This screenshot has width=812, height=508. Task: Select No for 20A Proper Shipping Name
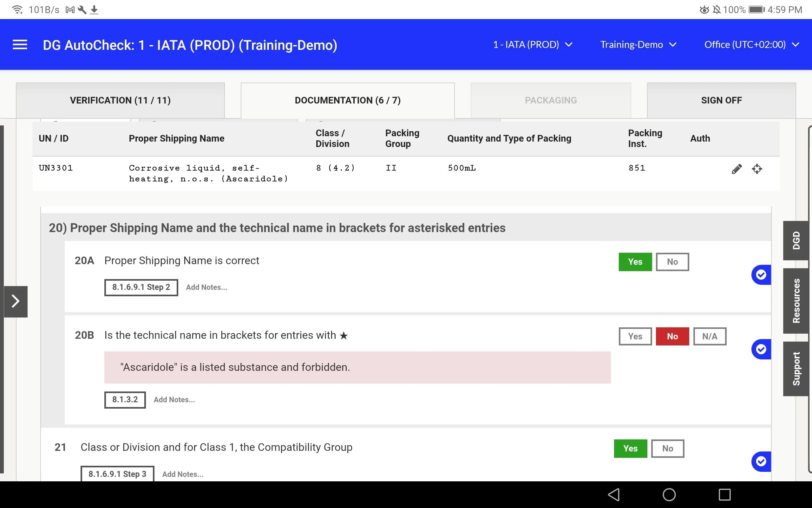tap(672, 262)
